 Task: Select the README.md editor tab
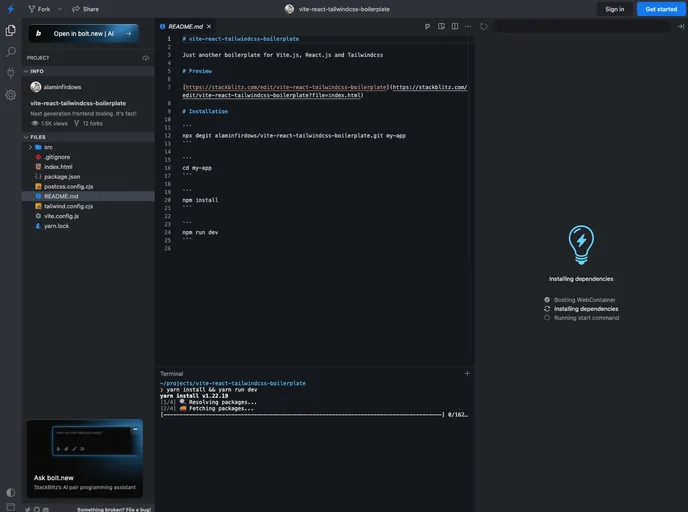click(x=185, y=26)
